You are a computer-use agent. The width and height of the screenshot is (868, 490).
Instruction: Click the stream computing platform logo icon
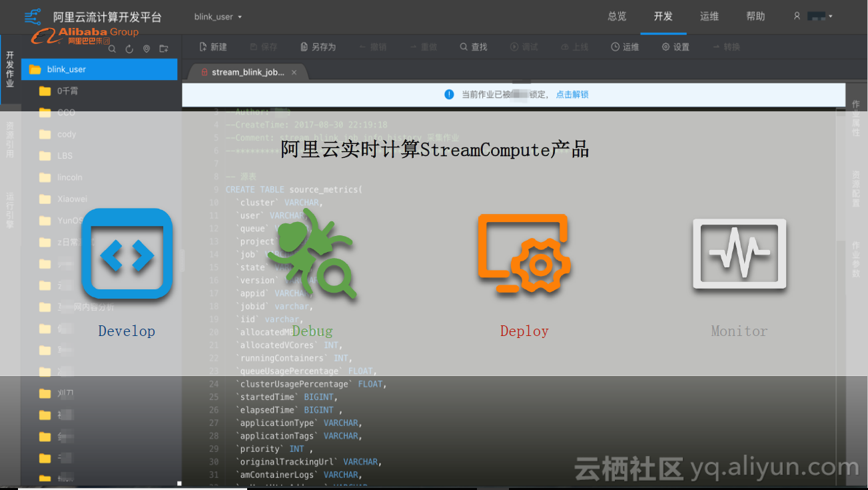tap(33, 17)
